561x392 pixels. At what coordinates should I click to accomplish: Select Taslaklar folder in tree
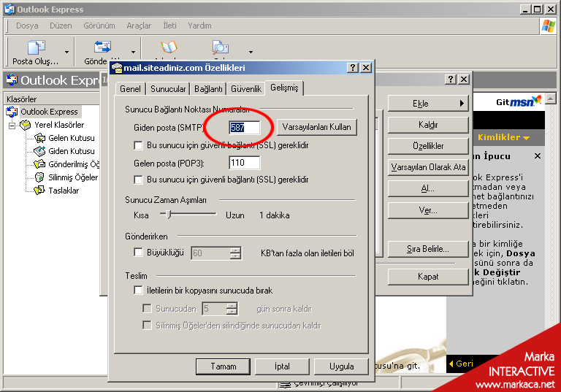[64, 191]
